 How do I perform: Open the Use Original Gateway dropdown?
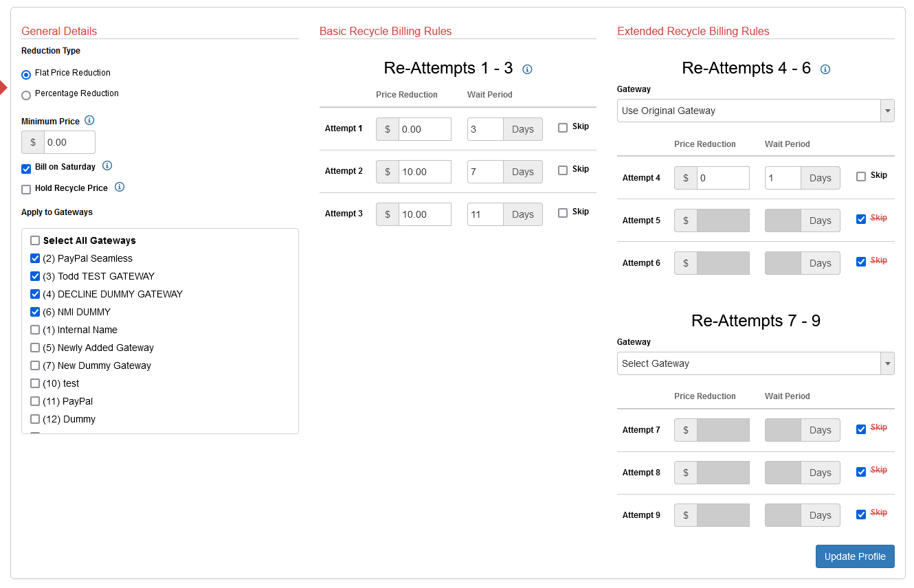pyautogui.click(x=755, y=111)
